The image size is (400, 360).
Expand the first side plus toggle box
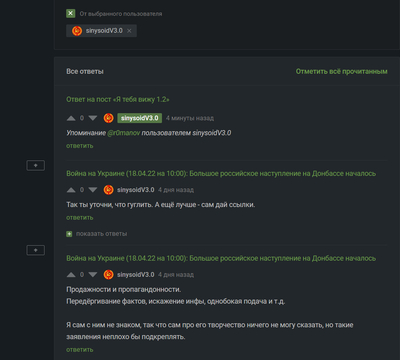[36, 165]
